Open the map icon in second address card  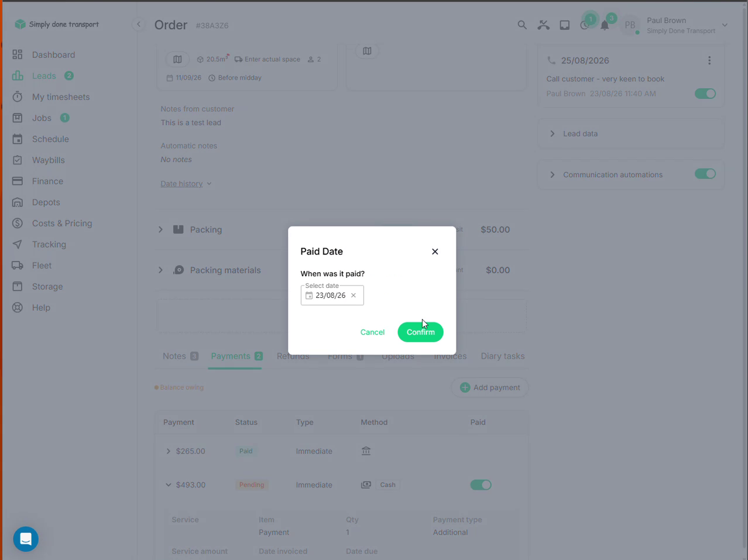pos(367,51)
